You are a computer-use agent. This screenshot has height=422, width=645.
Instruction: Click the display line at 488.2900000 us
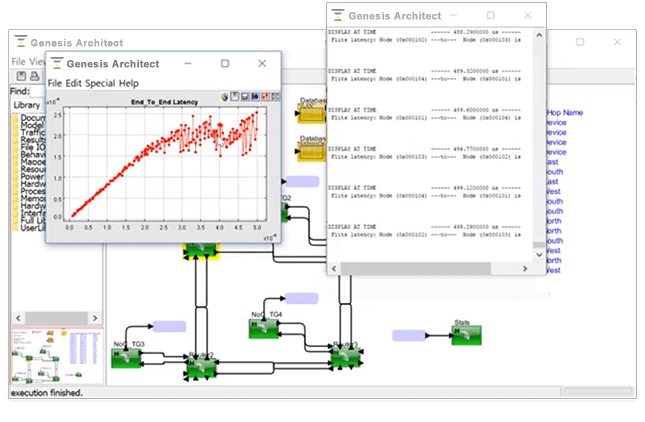point(425,32)
